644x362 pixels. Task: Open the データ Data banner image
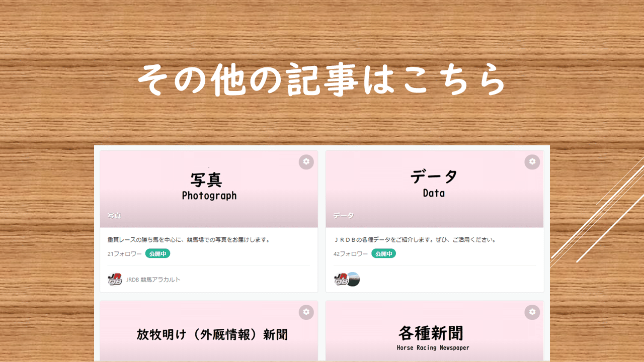click(x=435, y=189)
